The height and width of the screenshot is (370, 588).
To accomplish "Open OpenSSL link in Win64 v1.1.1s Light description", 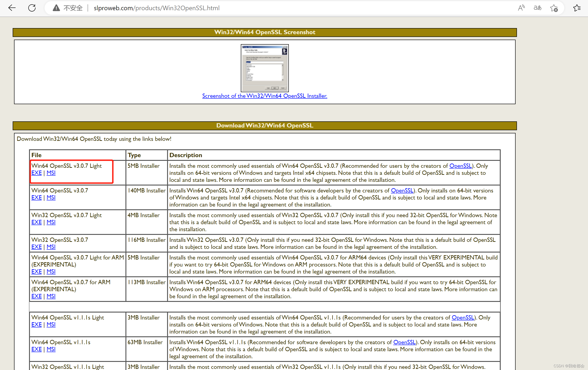I will pos(463,317).
